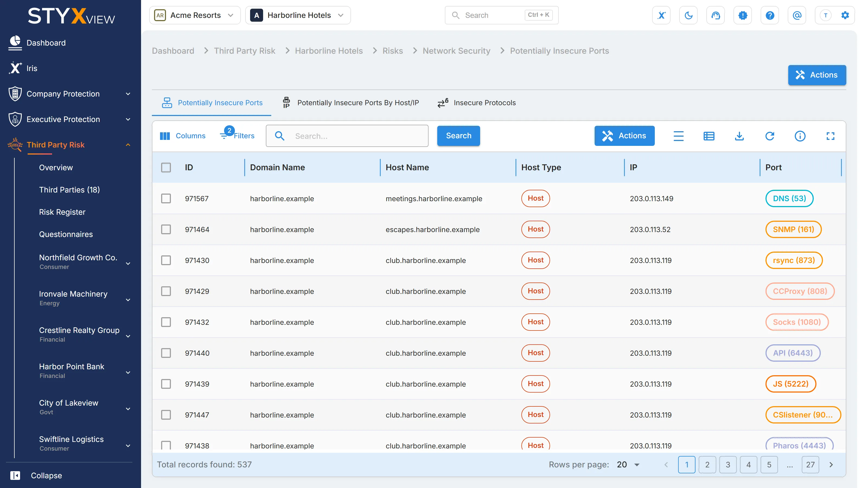Viewport: 868px width, 488px height.
Task: Open the support headset icon
Action: coord(715,15)
